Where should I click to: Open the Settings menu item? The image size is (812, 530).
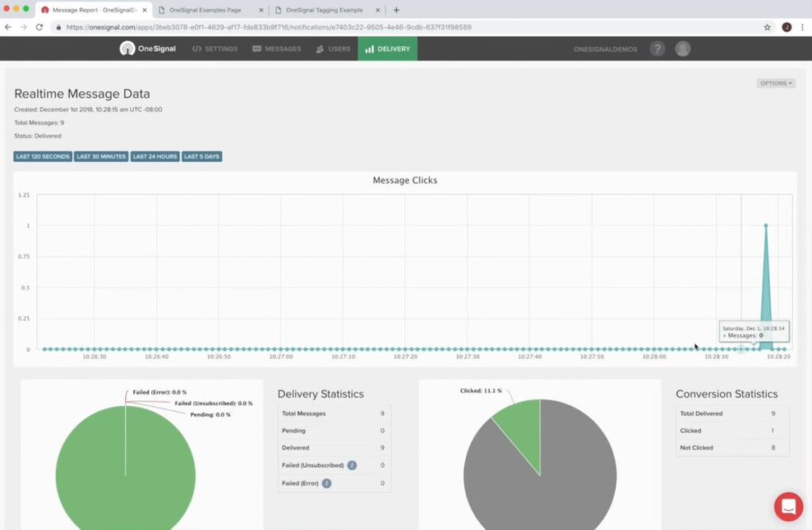[215, 48]
